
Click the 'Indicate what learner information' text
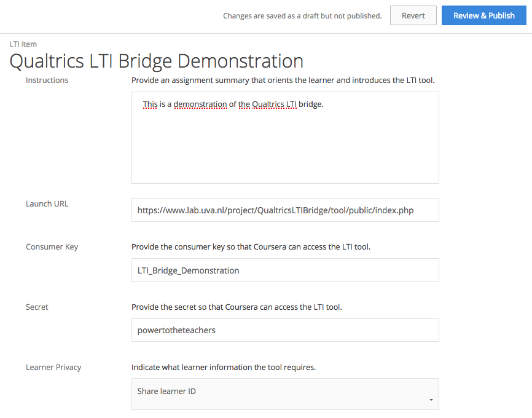224,368
